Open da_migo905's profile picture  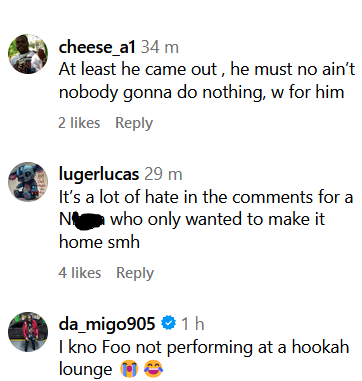click(x=28, y=332)
